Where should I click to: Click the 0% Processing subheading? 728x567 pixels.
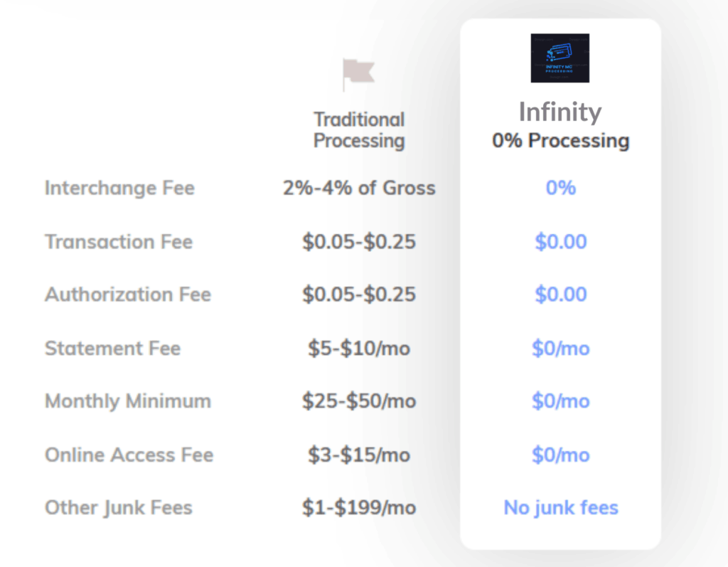[560, 140]
